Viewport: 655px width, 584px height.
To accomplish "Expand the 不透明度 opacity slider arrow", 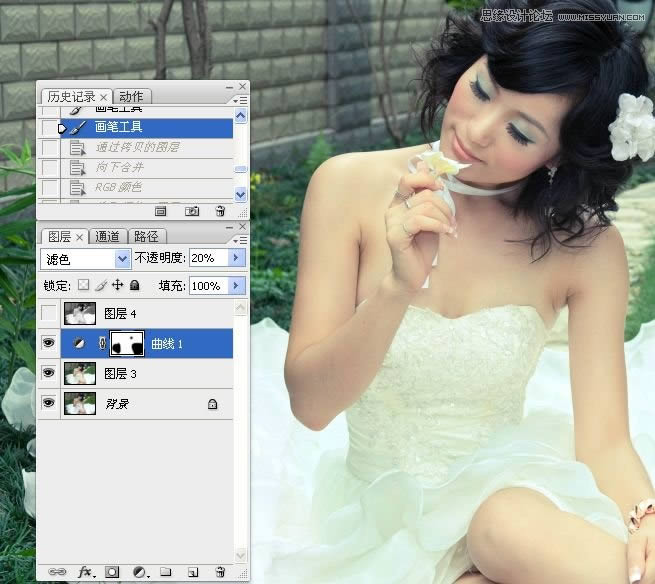I will [237, 258].
